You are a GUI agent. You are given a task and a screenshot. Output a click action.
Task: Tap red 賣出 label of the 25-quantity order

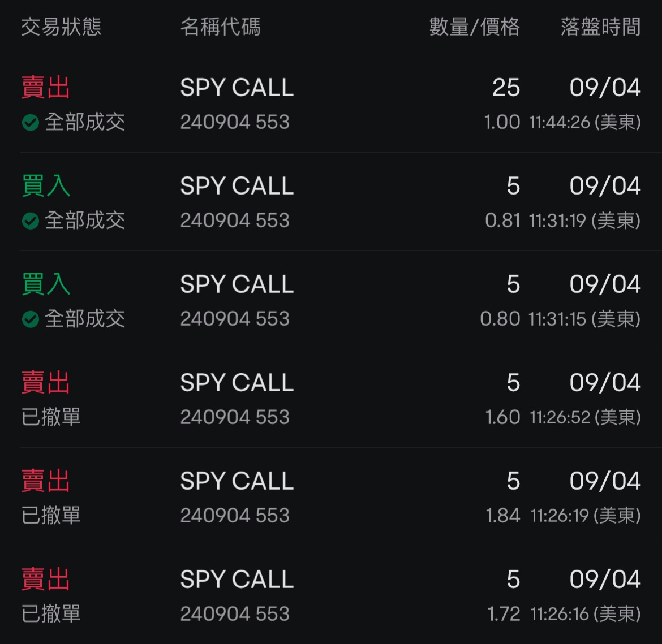(46, 88)
